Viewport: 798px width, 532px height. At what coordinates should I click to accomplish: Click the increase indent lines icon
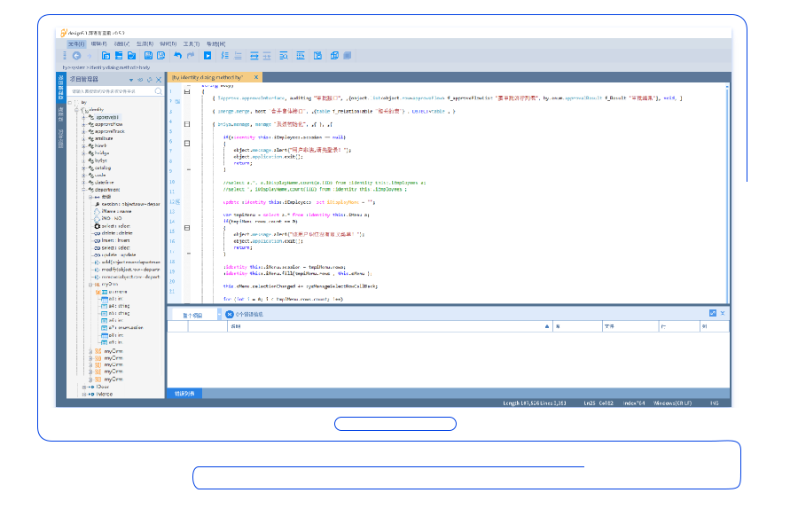click(224, 56)
